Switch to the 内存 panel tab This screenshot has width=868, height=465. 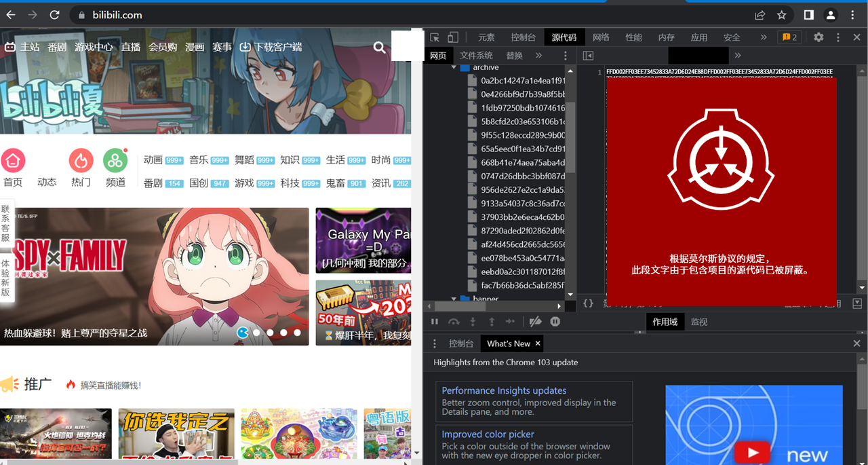click(667, 37)
